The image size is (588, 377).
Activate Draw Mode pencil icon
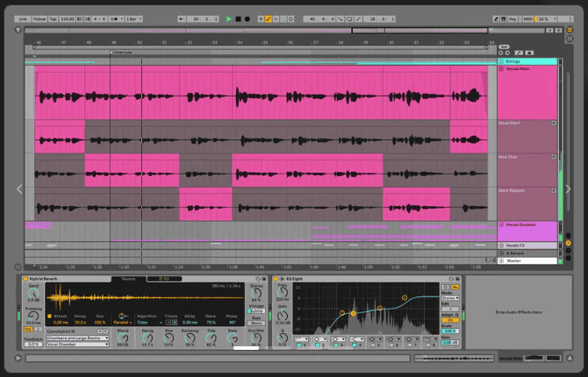(496, 18)
